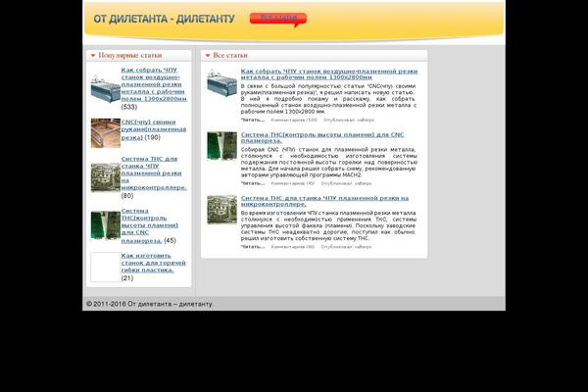
Task: Collapse the 'Все статьи' panel triangle
Action: [208, 56]
